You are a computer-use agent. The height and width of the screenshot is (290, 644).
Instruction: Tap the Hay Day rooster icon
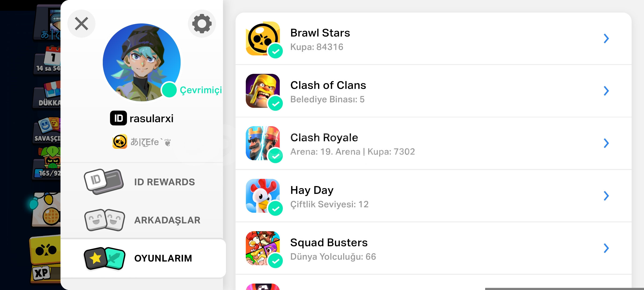pos(263,196)
